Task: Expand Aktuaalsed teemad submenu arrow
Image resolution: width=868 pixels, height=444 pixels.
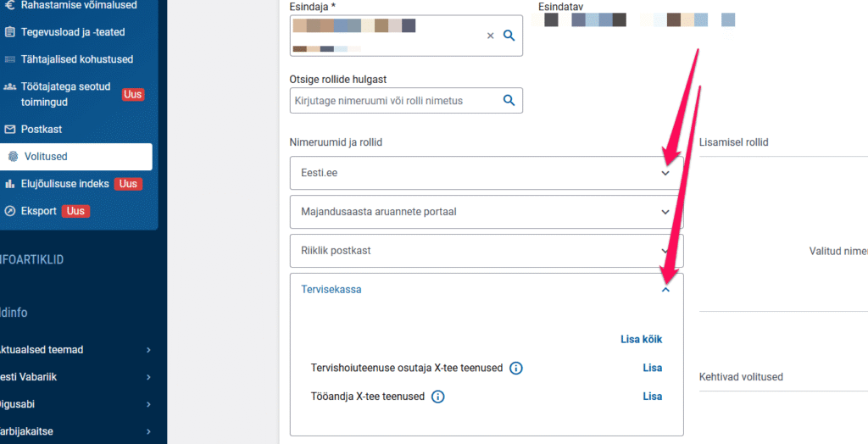Action: click(x=148, y=350)
